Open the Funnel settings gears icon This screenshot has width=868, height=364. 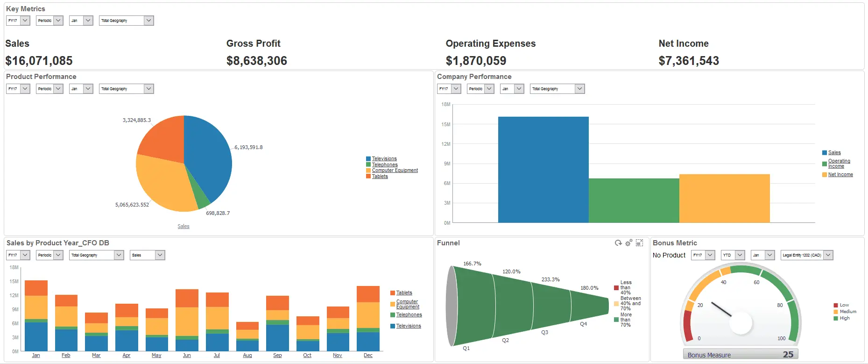(x=629, y=243)
